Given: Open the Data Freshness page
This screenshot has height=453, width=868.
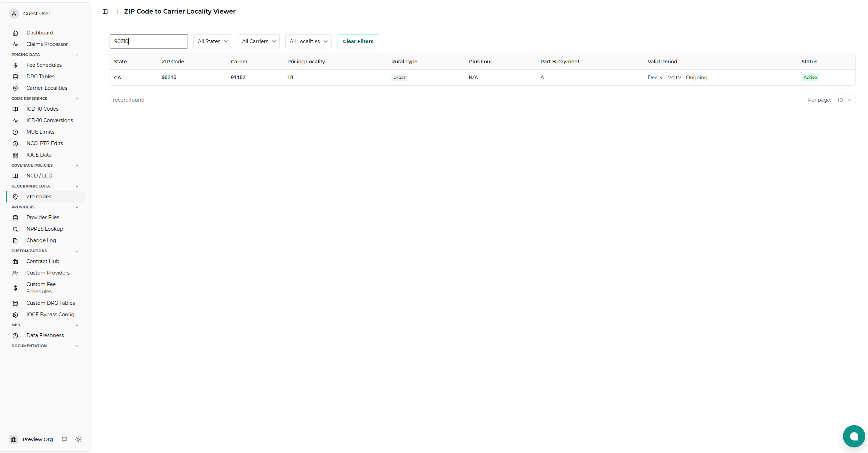Looking at the screenshot, I should click(x=45, y=335).
